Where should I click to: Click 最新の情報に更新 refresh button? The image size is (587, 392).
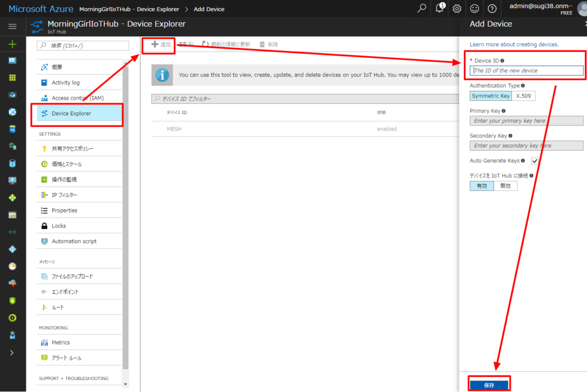[x=226, y=44]
